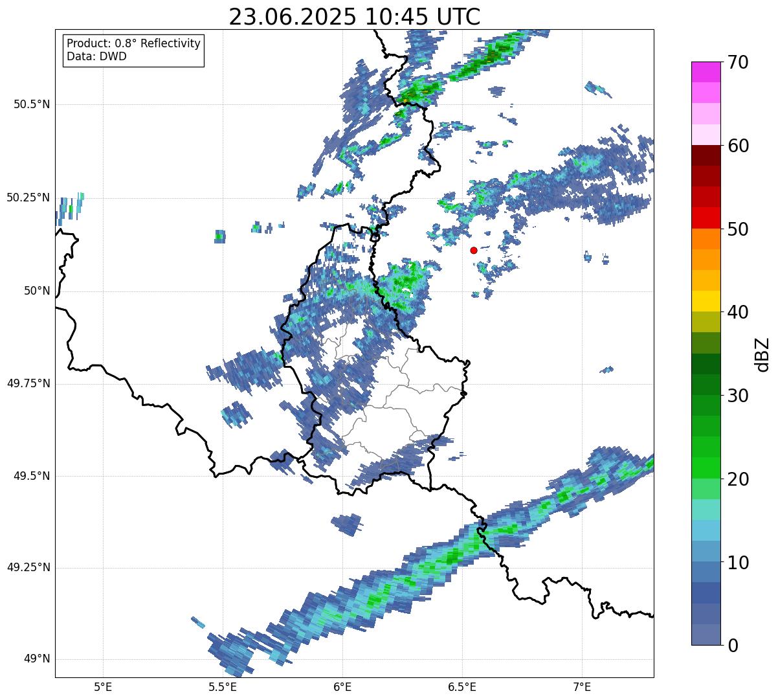
Task: Click the 'dBZ' colorbar label
Action: tap(762, 354)
